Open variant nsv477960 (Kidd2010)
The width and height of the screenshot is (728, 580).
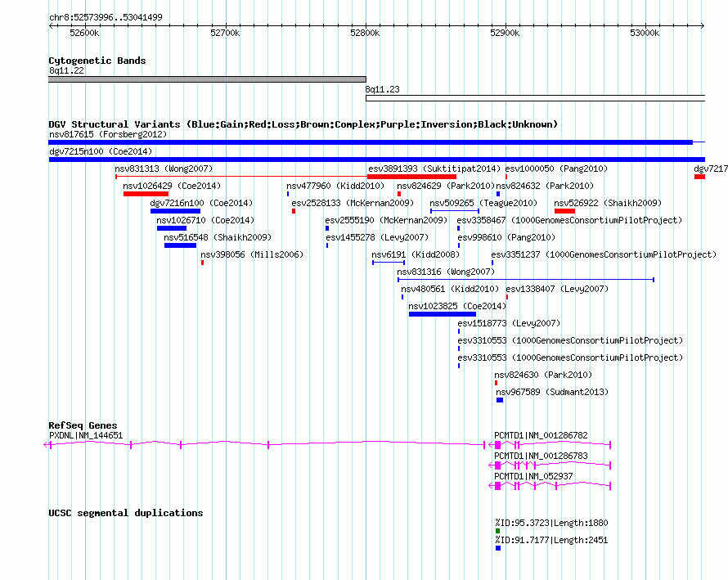point(335,186)
